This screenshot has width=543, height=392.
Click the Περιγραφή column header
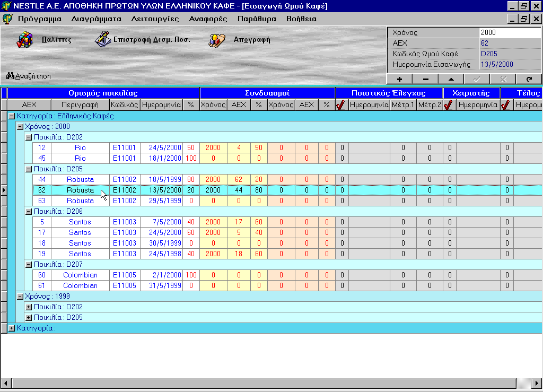[80, 104]
